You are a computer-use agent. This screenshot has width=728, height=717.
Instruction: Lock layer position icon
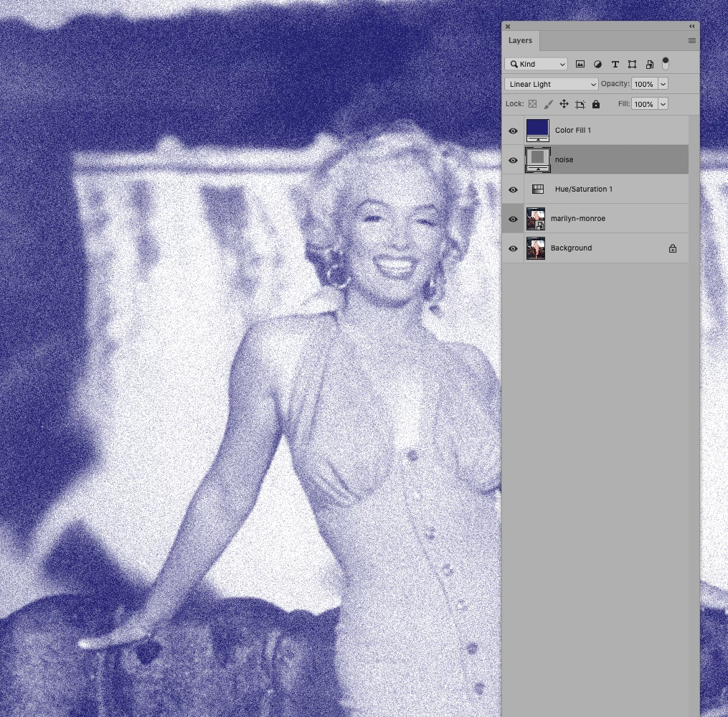pos(564,104)
